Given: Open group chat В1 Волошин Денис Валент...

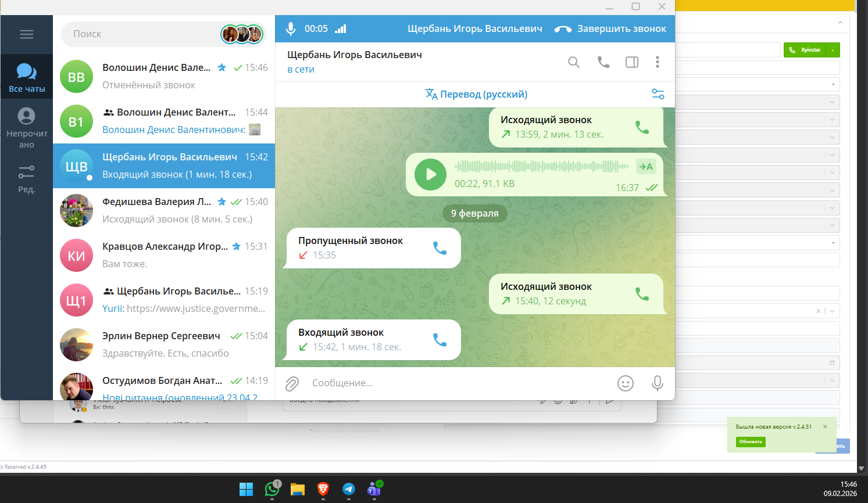Looking at the screenshot, I should click(x=164, y=121).
